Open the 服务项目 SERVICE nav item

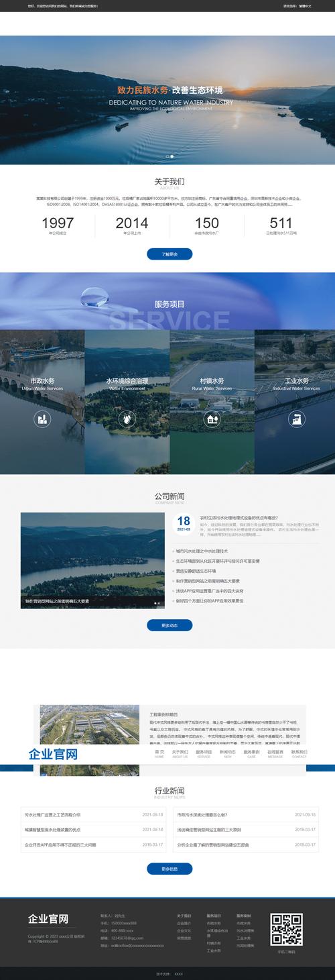pyautogui.click(x=204, y=754)
